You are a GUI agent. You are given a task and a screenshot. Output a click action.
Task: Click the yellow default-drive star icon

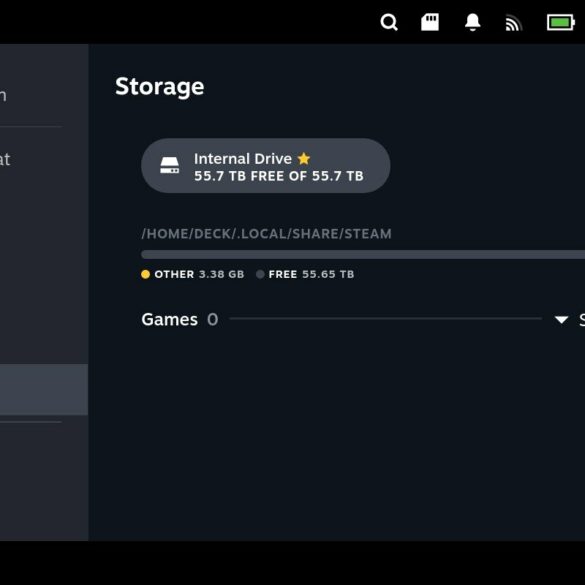coord(304,159)
